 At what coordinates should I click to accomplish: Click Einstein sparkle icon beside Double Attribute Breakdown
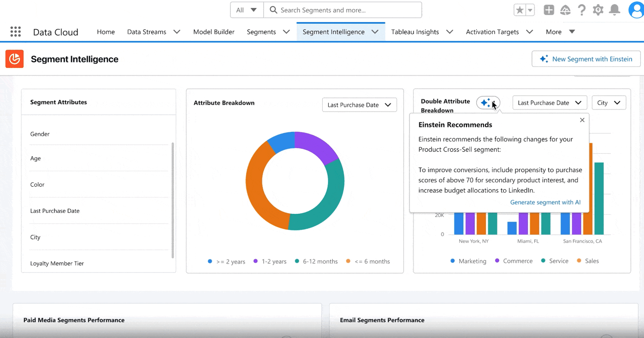tap(486, 103)
